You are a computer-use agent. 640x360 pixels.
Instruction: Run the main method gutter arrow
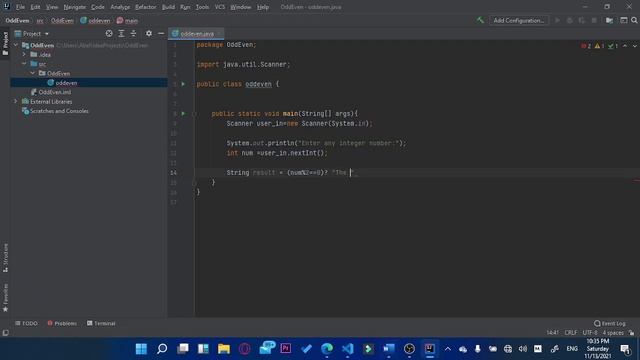(x=183, y=113)
